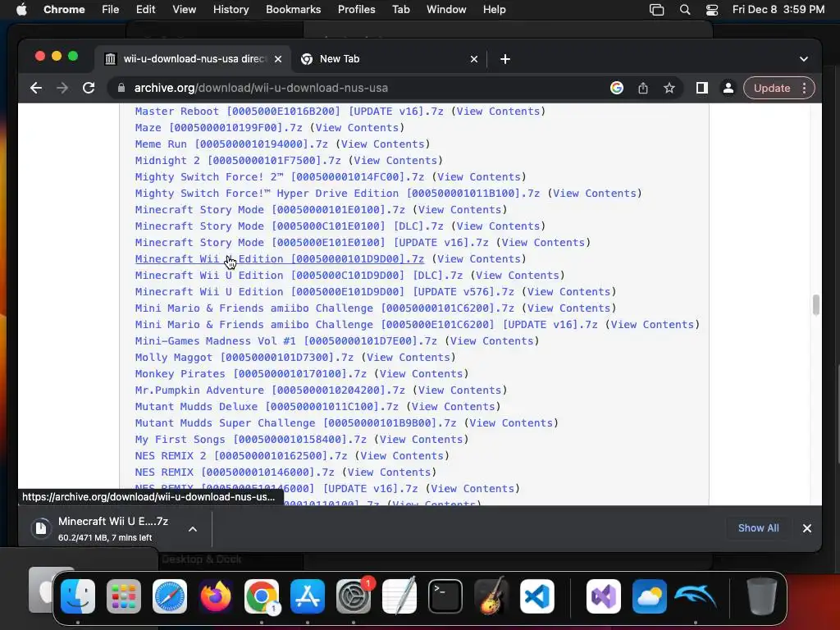Screen dimensions: 840x630
Task: Switch to the New Tab tab
Action: (388, 59)
